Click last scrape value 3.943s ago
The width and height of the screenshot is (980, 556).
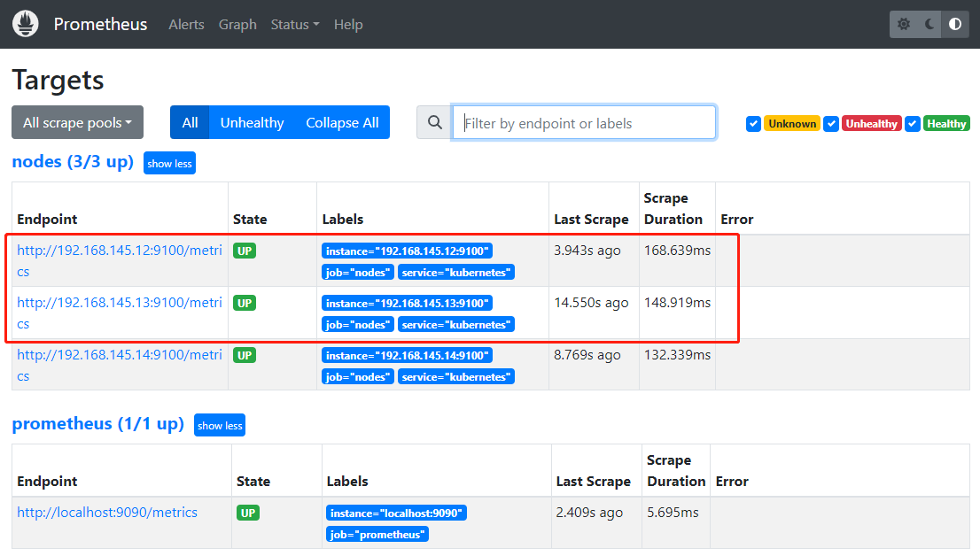pyautogui.click(x=587, y=251)
